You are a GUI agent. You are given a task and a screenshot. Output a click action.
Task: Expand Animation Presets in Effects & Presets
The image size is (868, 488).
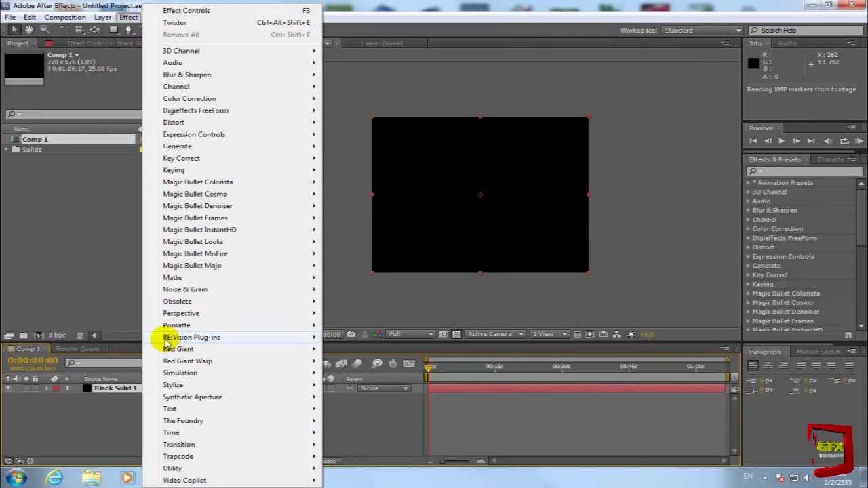[x=749, y=183]
